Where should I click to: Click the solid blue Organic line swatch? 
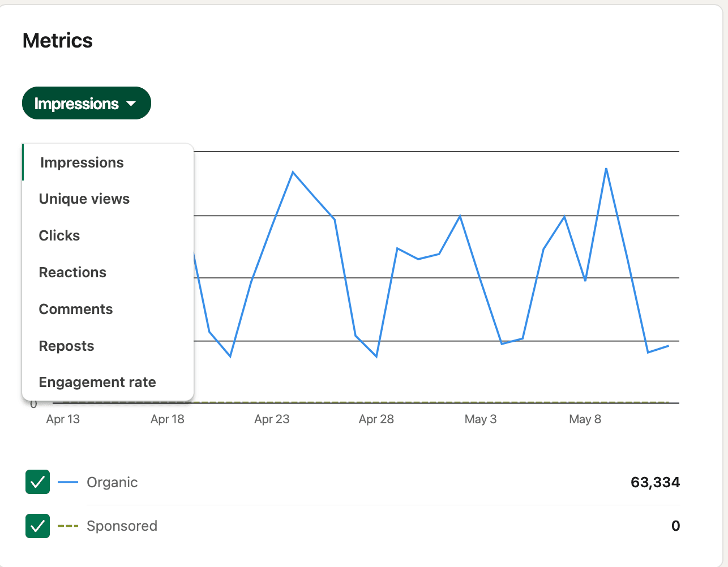click(68, 482)
